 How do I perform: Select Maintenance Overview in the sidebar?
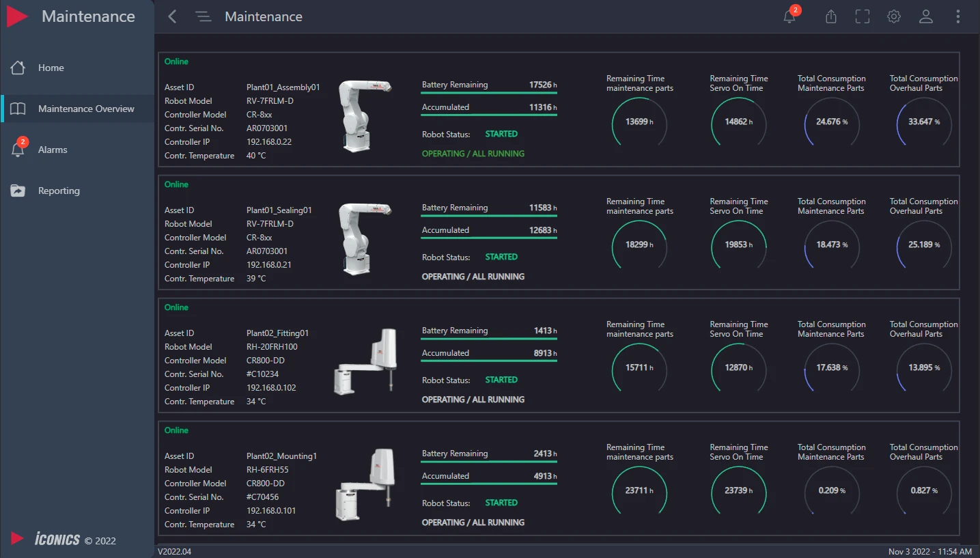(x=86, y=109)
